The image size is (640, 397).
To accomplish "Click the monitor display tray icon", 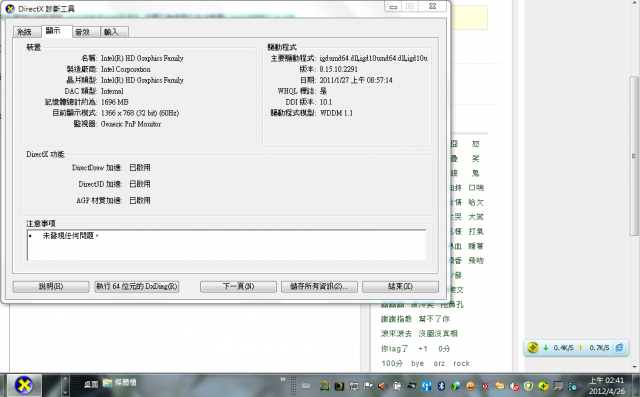I will [354, 386].
